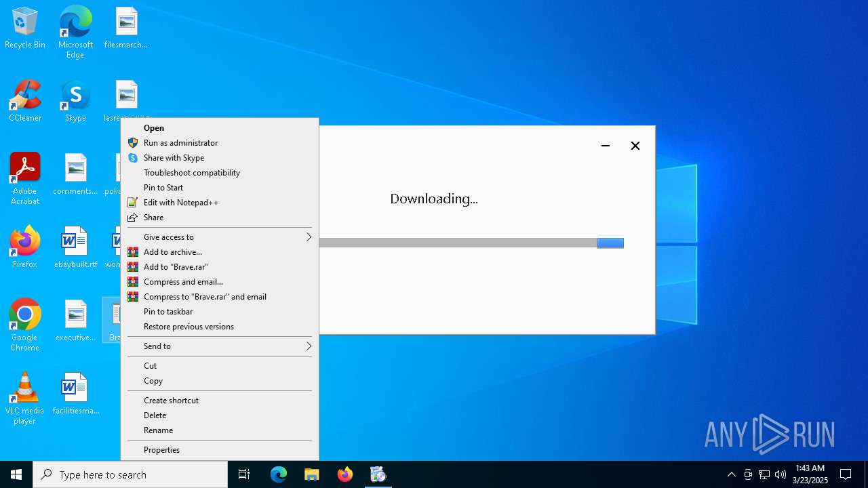Screen dimensions: 868x488
Task: Choose Edit with Notepad++
Action: pyautogui.click(x=220, y=203)
